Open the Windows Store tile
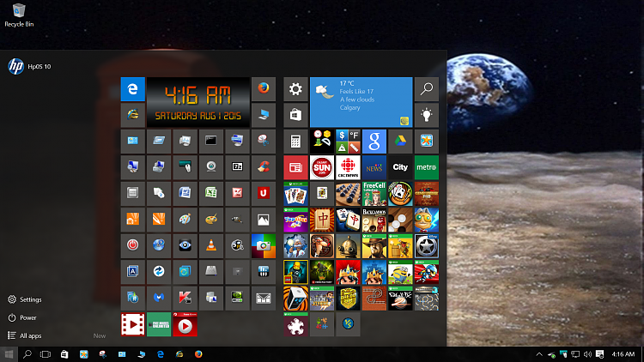This screenshot has height=362, width=644. [295, 115]
